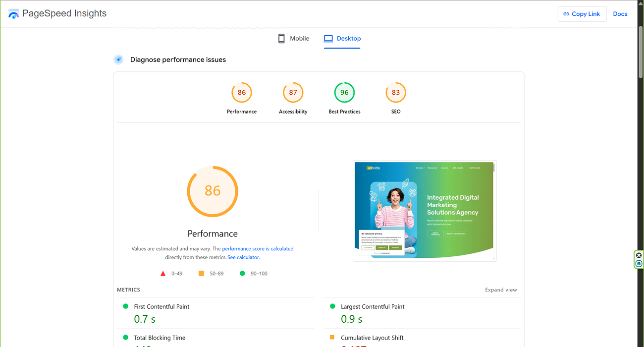644x347 pixels.
Task: Toggle the Expand view option
Action: tap(501, 290)
